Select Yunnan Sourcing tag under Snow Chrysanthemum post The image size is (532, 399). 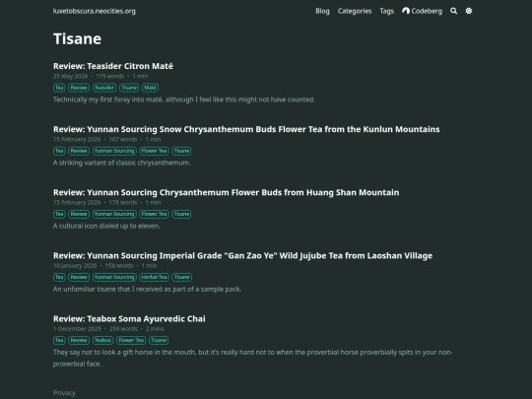coord(114,151)
